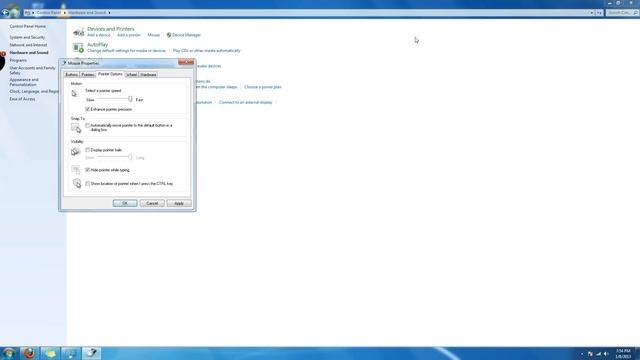Click Choose a power plan link
Image resolution: width=640 pixels, height=360 pixels.
263,87
